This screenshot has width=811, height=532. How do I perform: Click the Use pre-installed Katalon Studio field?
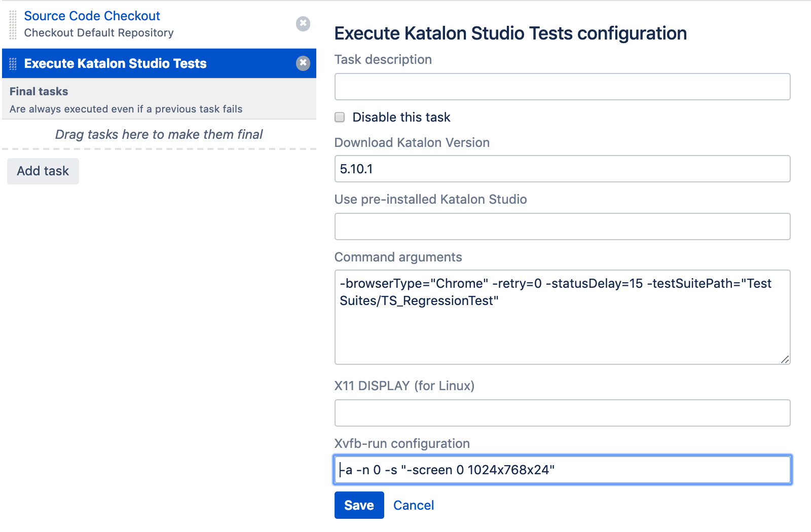[x=562, y=226]
